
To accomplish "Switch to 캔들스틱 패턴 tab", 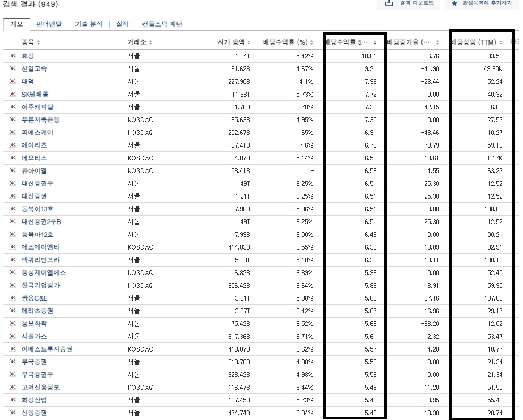I will (162, 24).
